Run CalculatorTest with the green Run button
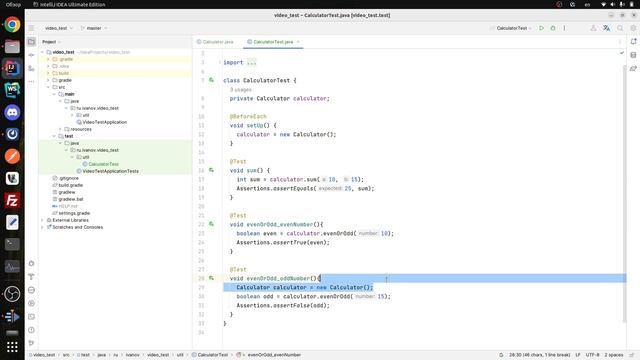Viewport: 640px width, 360px height. (541, 28)
